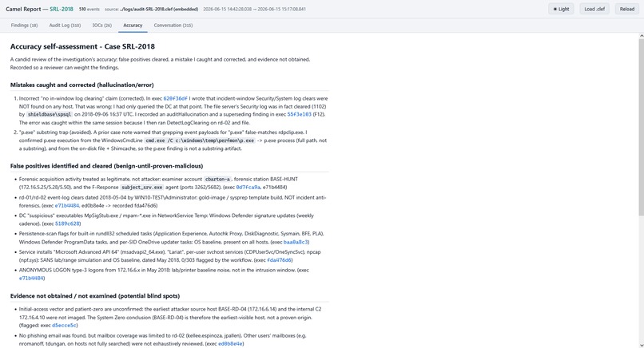Toggle the Light theme button

click(x=561, y=9)
